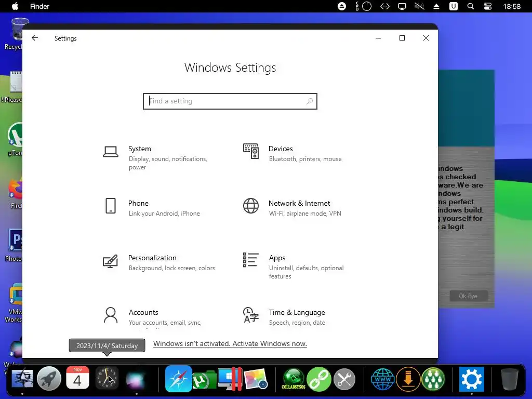Open the Parallels Windows dock icon
Viewport: 532px width, 399px height.
(x=230, y=378)
